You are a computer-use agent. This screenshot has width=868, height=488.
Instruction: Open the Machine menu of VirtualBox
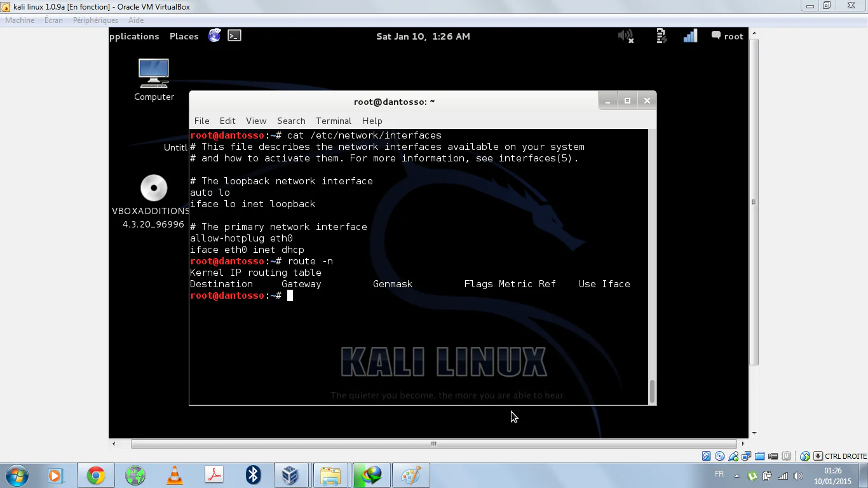(x=19, y=20)
